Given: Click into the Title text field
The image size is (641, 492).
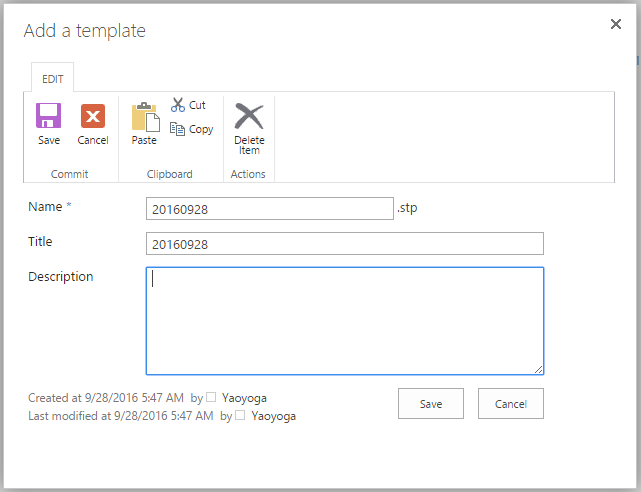Looking at the screenshot, I should tap(345, 244).
